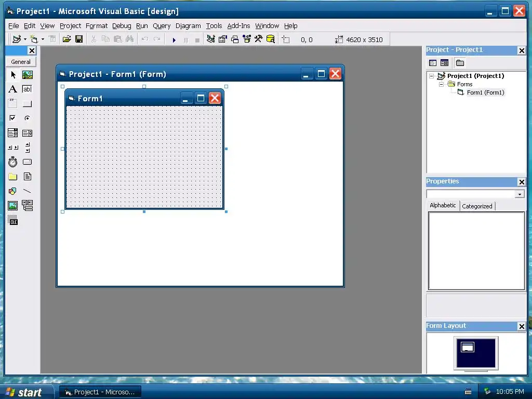Screen dimensions: 532x399
Task: Open the Add-Ins menu
Action: click(x=238, y=26)
